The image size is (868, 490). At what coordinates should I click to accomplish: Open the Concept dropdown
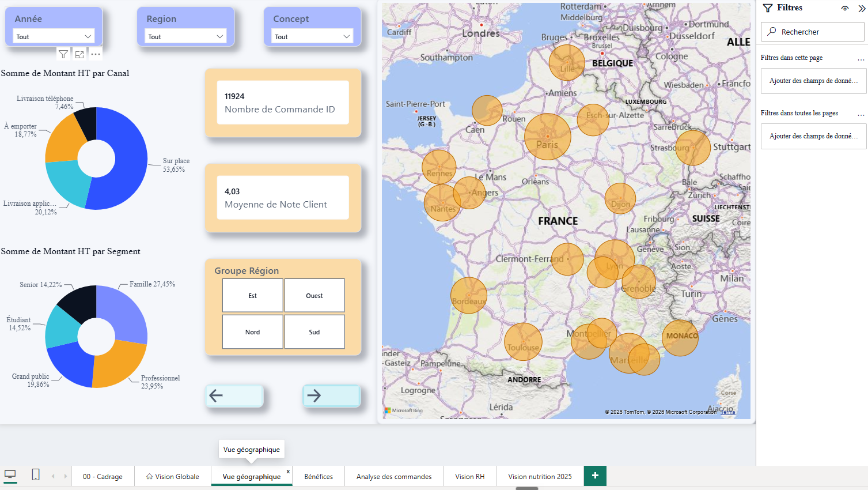[312, 36]
